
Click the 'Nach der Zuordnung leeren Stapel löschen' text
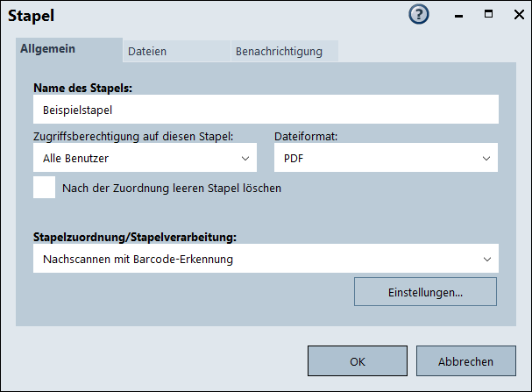[172, 188]
